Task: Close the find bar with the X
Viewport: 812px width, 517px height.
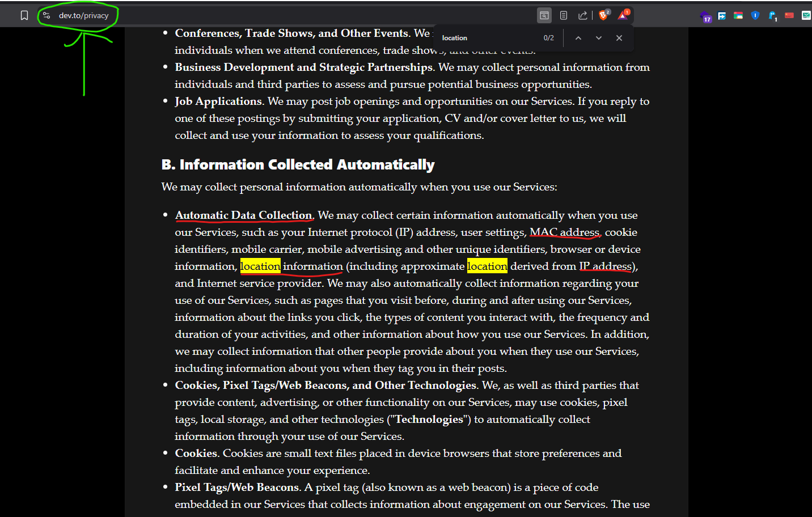Action: coord(619,38)
